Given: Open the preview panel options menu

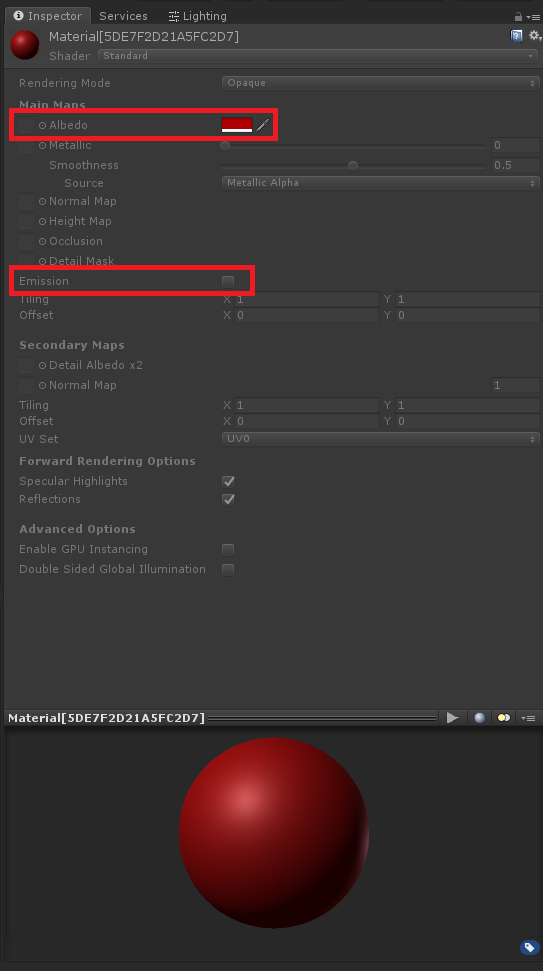Looking at the screenshot, I should point(528,718).
